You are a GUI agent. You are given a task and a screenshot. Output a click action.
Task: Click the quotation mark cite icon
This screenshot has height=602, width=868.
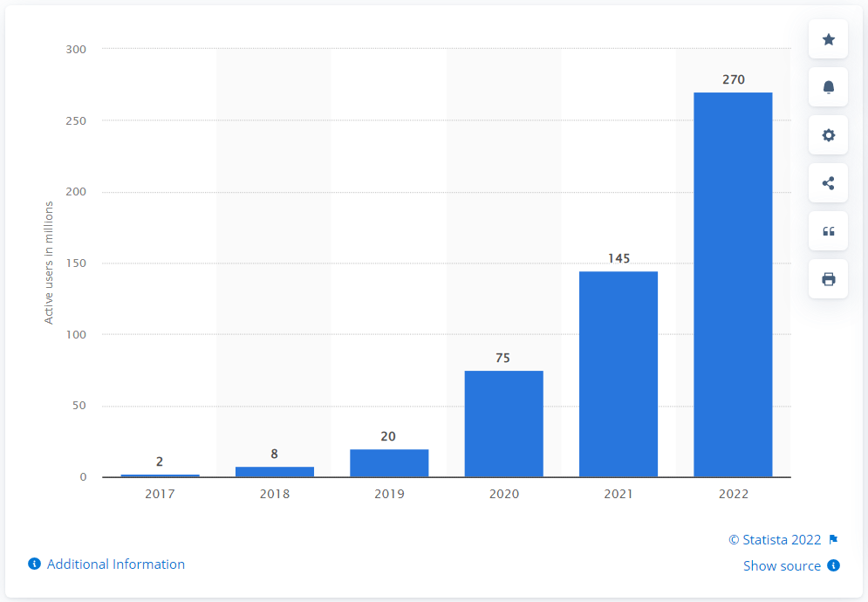[x=828, y=231]
